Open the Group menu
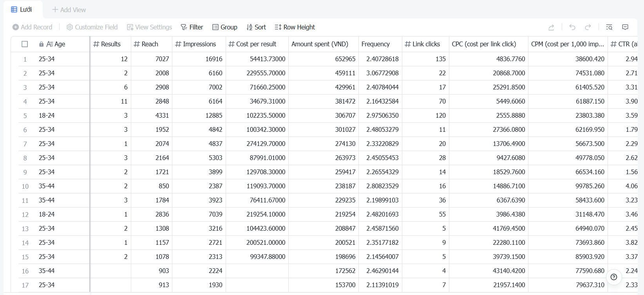The height and width of the screenshot is (295, 644). [225, 27]
